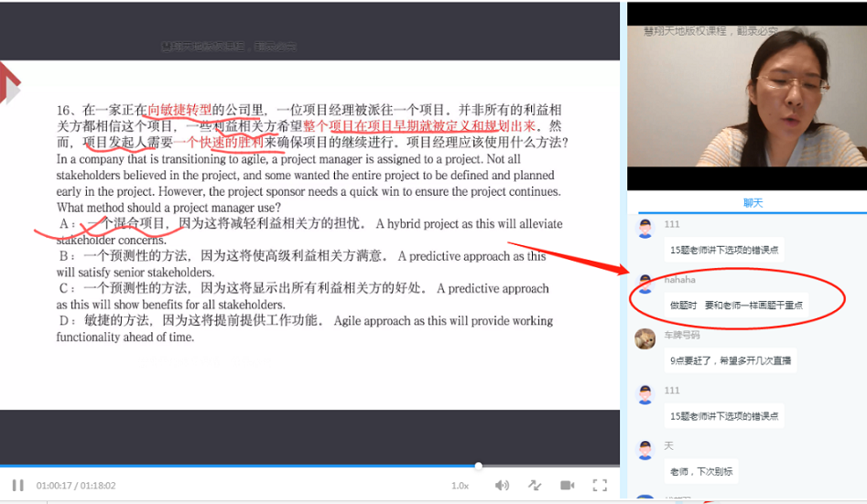Click the dog photo avatar of 车牌号码
The height and width of the screenshot is (504, 867).
pos(645,339)
